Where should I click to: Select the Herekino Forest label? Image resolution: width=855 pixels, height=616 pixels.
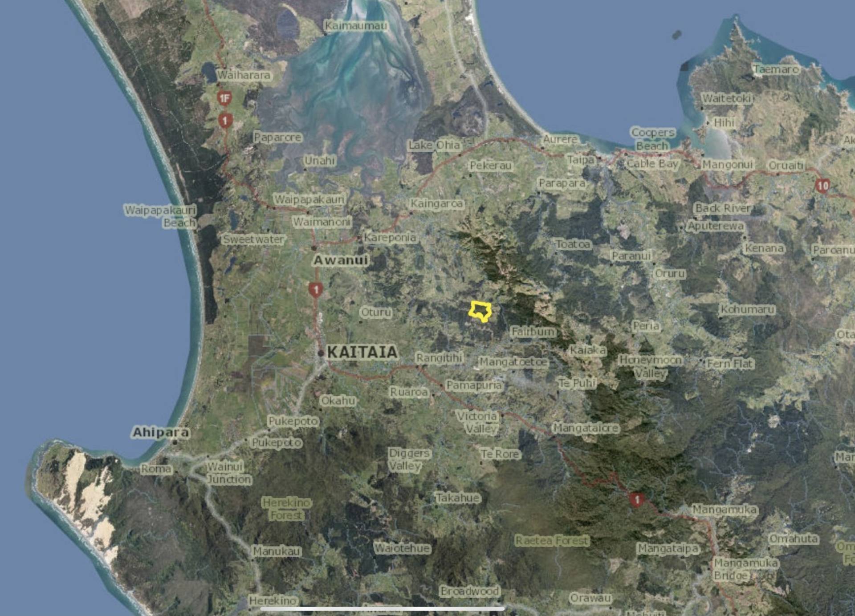287,508
